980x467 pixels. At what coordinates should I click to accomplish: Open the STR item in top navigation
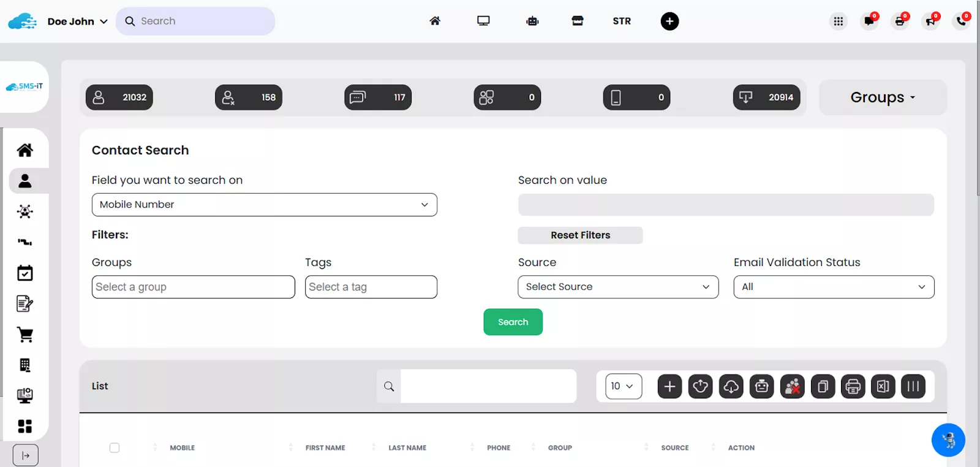621,21
